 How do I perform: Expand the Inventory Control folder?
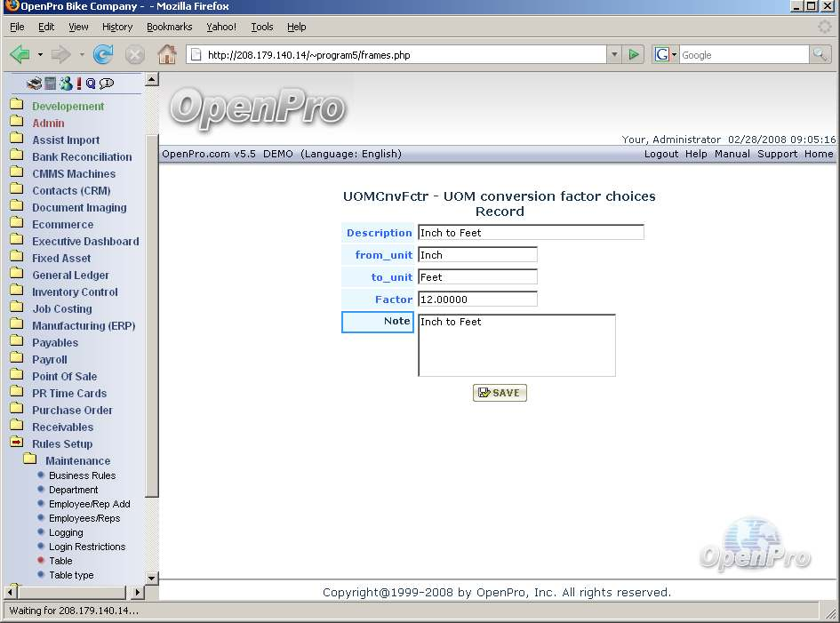[x=75, y=292]
